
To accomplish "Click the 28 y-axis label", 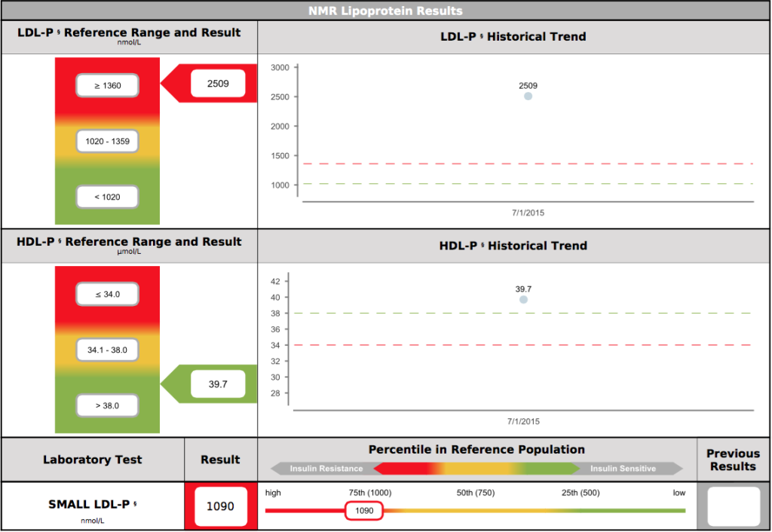I will 275,393.
